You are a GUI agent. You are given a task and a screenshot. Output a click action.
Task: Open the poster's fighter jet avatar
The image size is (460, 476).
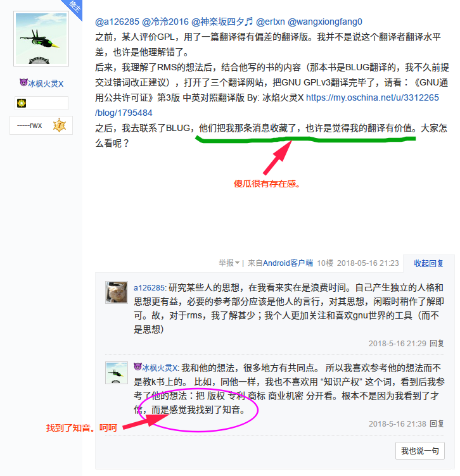pos(41,39)
